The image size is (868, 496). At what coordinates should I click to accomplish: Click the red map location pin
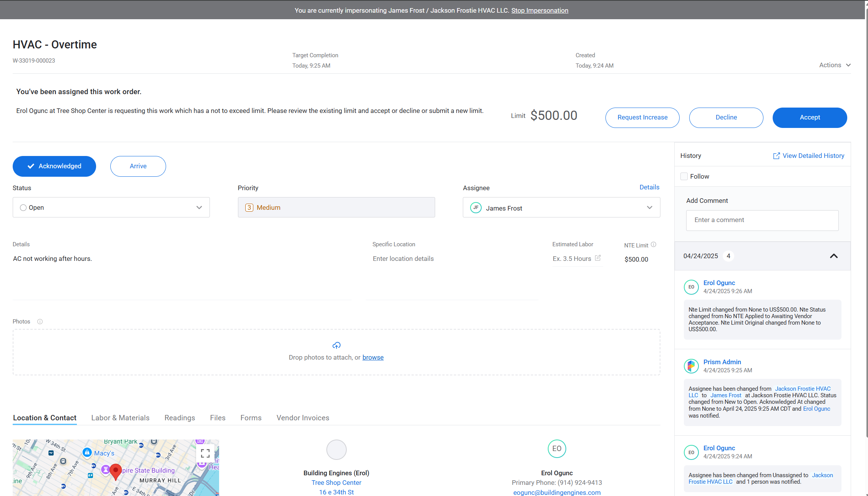point(116,471)
